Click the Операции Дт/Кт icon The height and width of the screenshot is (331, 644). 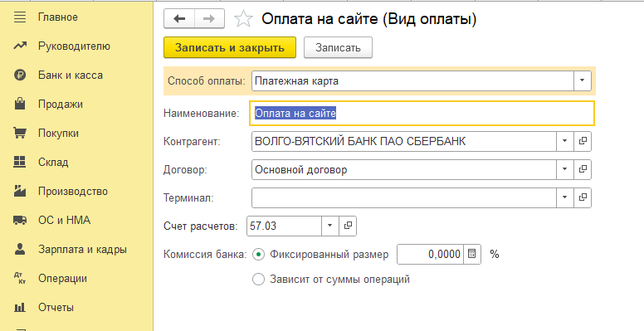coord(20,279)
